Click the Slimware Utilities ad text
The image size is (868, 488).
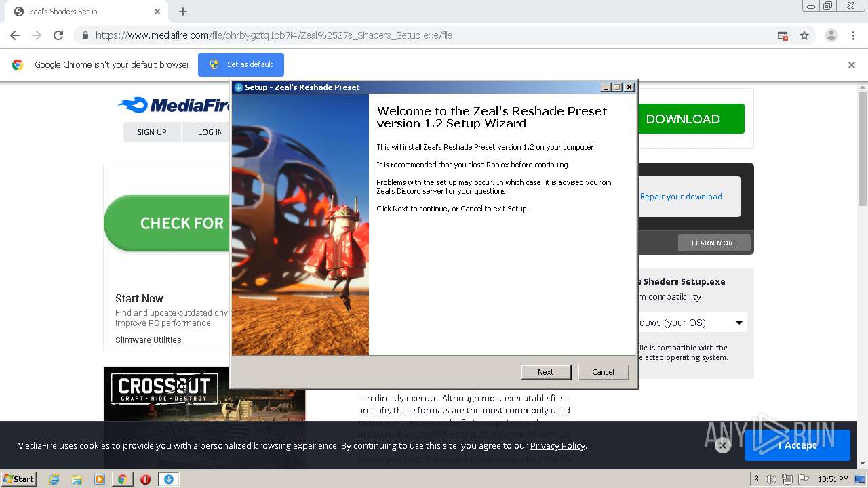point(148,340)
